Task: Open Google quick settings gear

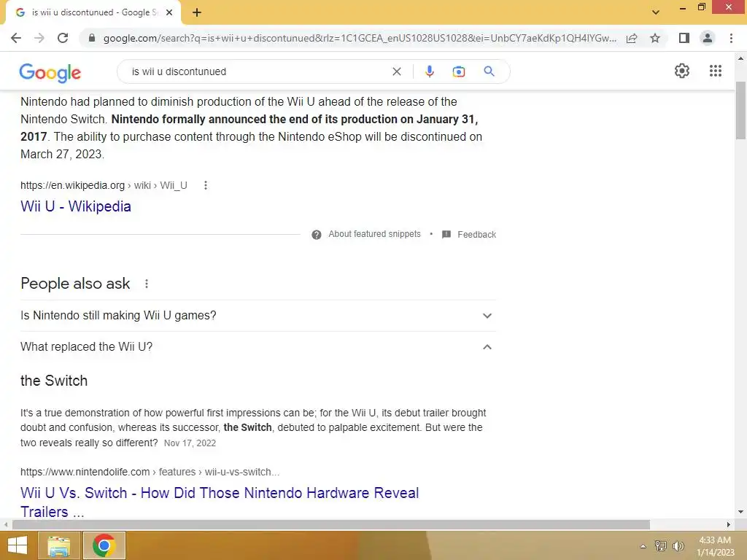Action: coord(682,71)
